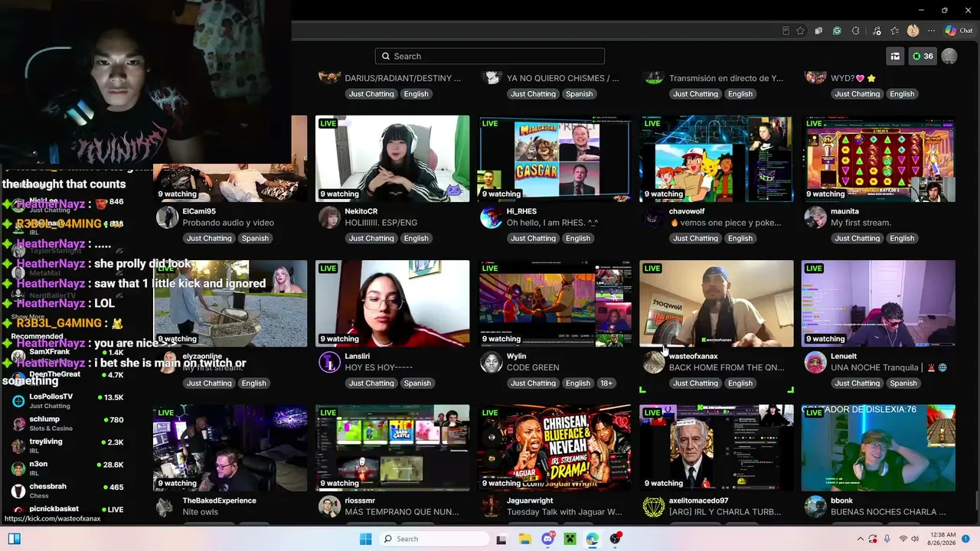Click Spanish tag under Lenuelt
The height and width of the screenshot is (551, 980).
(903, 383)
